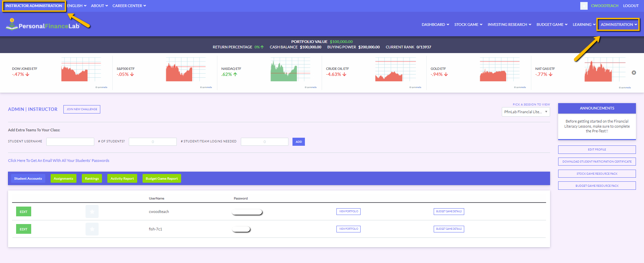Click Join New Challenge button
Viewport: 644px width, 263px height.
(82, 109)
